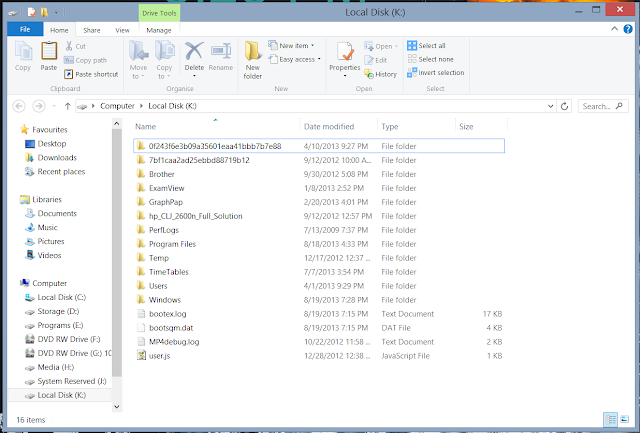Viewport: 640px width, 433px height.
Task: Click Properties icon in quick access toolbar
Action: pos(31,12)
